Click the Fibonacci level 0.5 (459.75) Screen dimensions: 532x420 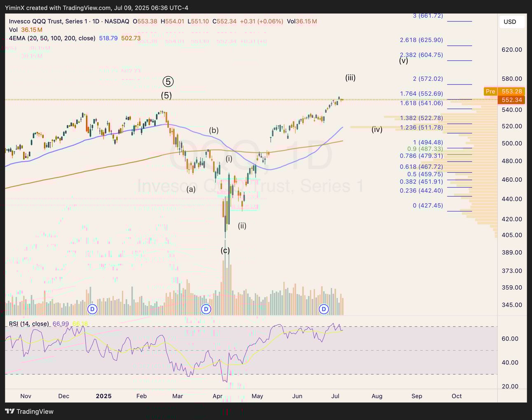425,174
